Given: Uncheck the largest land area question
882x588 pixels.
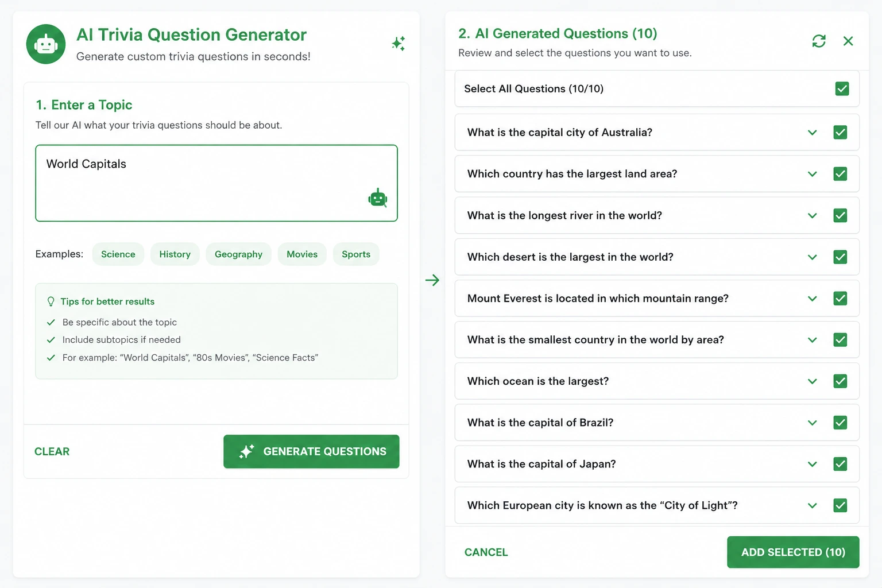Looking at the screenshot, I should (840, 173).
